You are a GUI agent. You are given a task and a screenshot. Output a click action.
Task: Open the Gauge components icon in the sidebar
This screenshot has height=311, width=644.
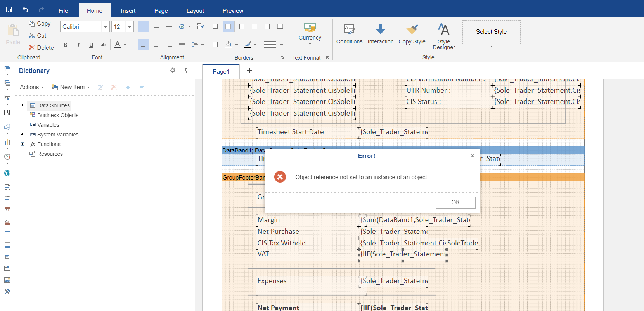click(7, 157)
